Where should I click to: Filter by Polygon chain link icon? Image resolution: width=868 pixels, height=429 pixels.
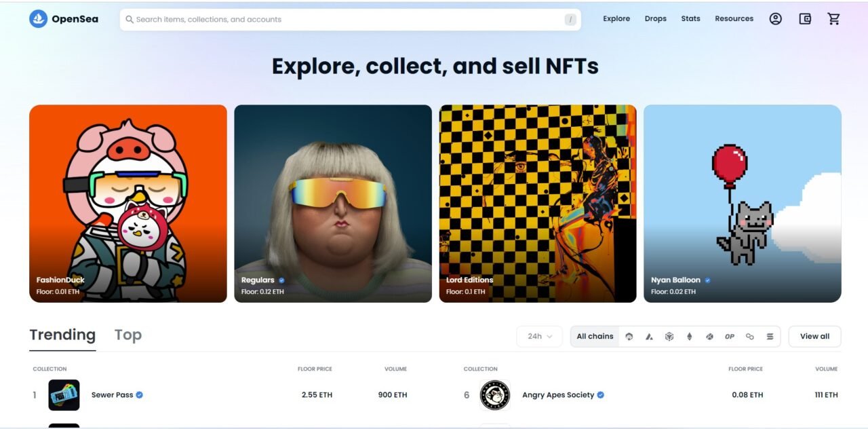point(750,337)
